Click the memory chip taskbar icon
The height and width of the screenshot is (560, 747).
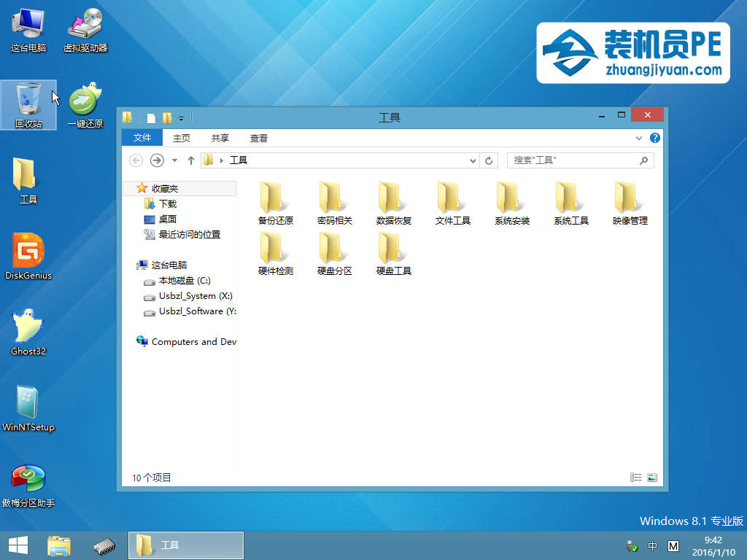104,545
